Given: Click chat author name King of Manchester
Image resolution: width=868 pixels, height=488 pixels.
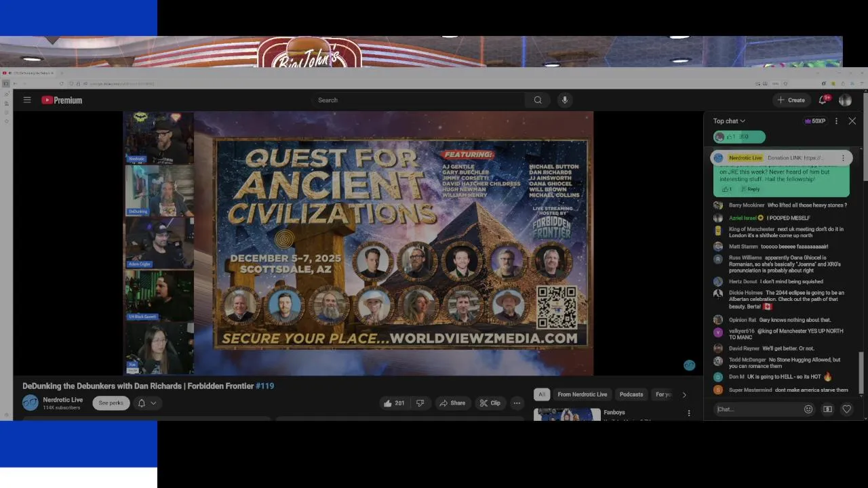Looking at the screenshot, I should pos(751,229).
